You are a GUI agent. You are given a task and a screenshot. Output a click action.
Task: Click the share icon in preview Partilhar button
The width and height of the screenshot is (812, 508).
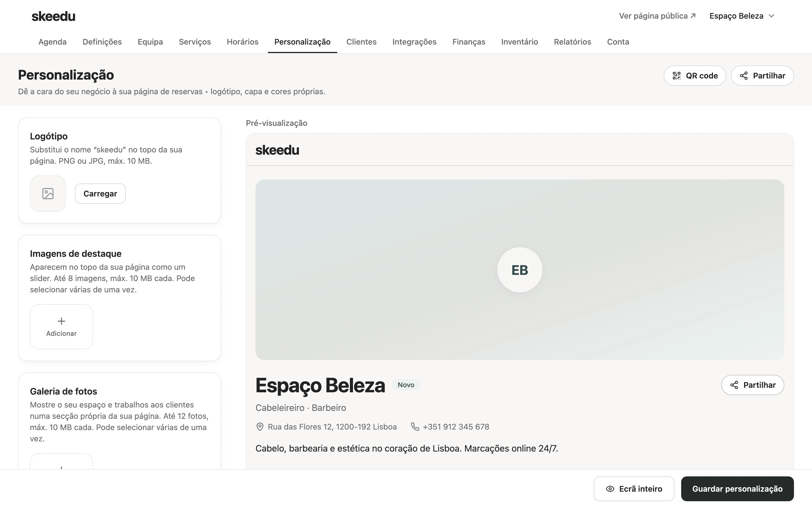tap(734, 385)
